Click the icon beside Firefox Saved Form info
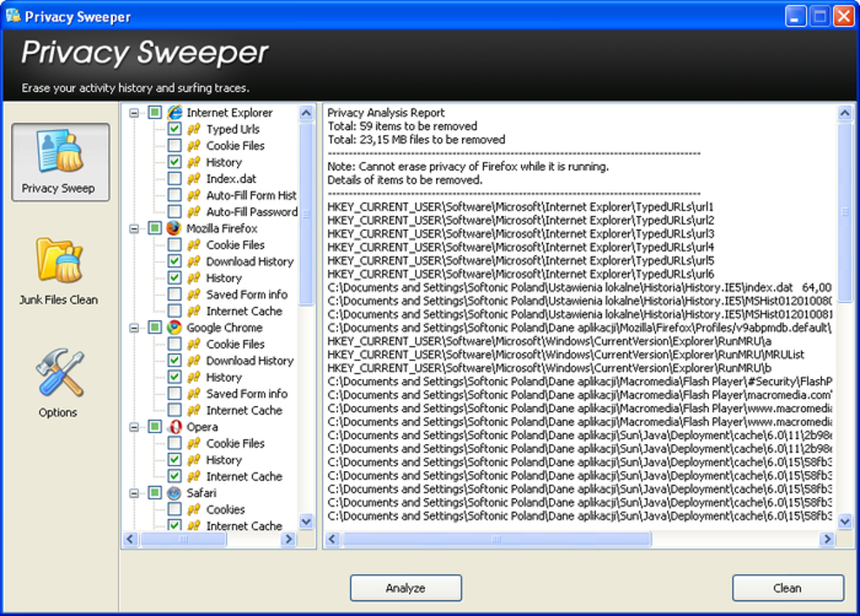 click(194, 294)
